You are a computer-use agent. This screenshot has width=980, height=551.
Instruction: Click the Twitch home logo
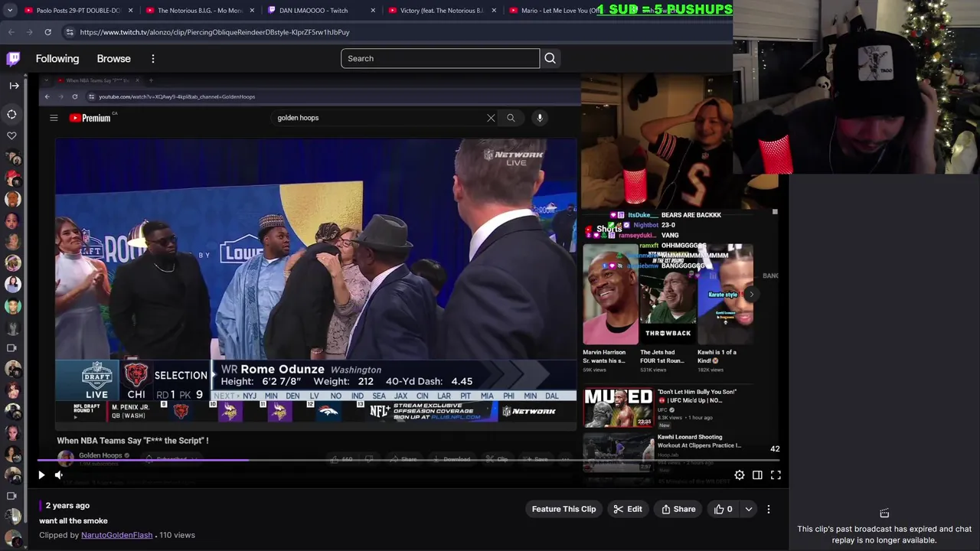click(x=13, y=59)
